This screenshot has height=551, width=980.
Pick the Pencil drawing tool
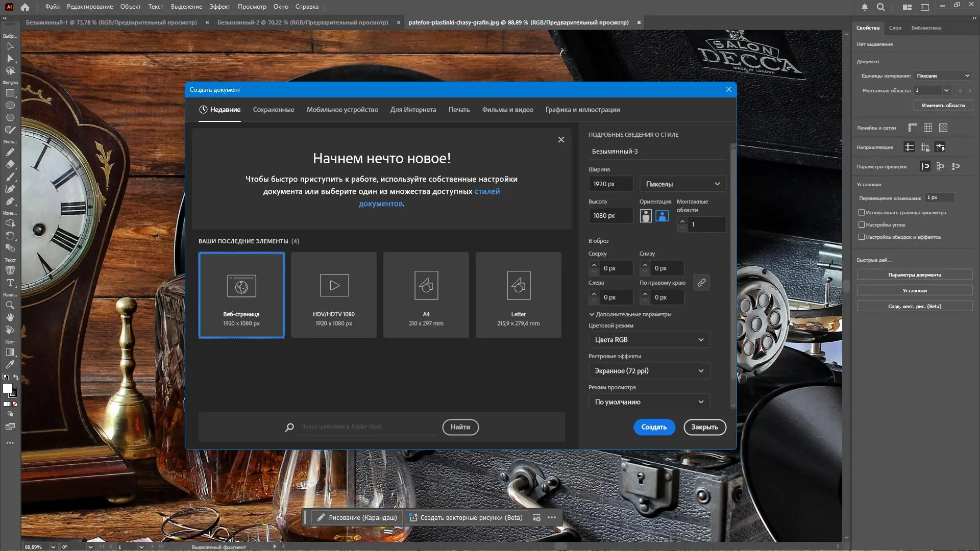click(x=10, y=152)
